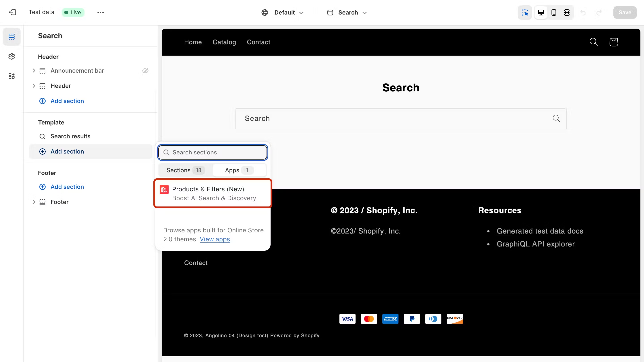Image resolution: width=644 pixels, height=362 pixels.
Task: Switch to mobile preview icon
Action: 554,13
